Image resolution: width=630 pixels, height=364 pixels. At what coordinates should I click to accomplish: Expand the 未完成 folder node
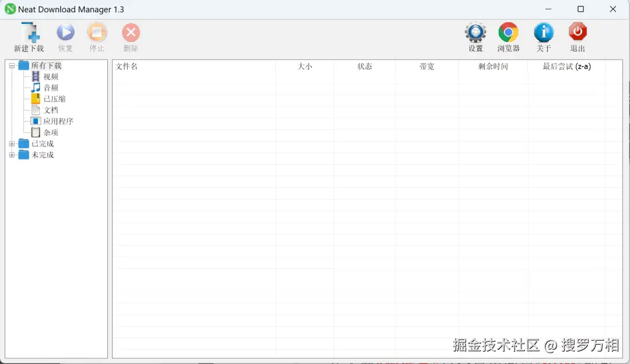point(13,155)
